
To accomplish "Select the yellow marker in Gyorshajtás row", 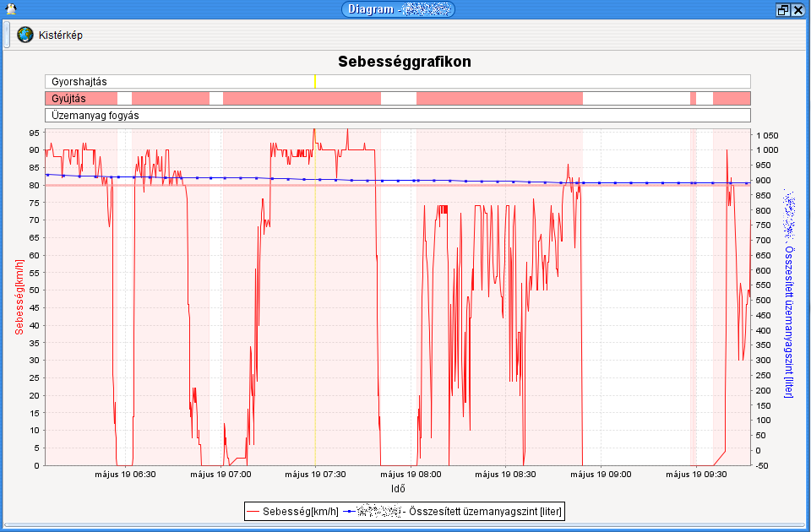I will coord(314,81).
